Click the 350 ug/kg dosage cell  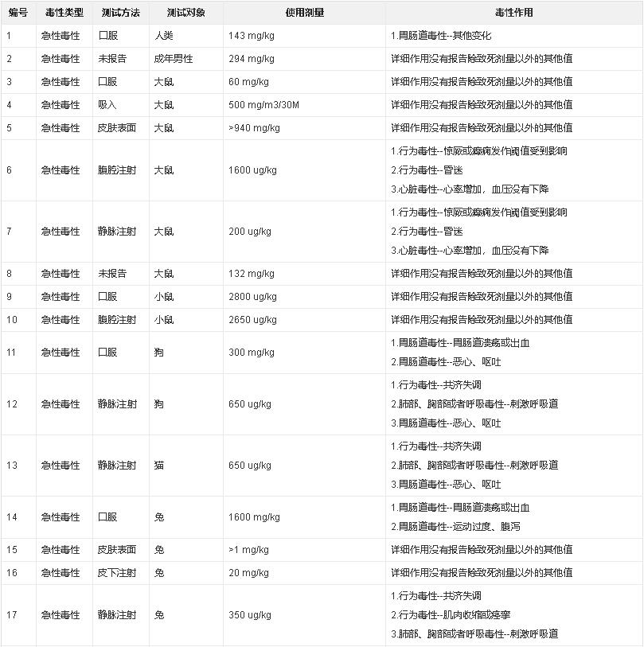point(250,615)
